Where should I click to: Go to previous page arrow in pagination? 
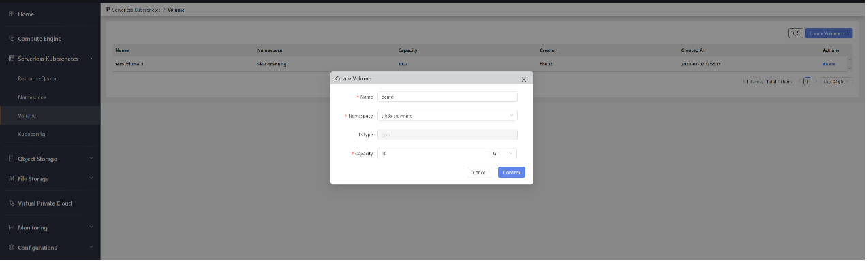point(799,81)
